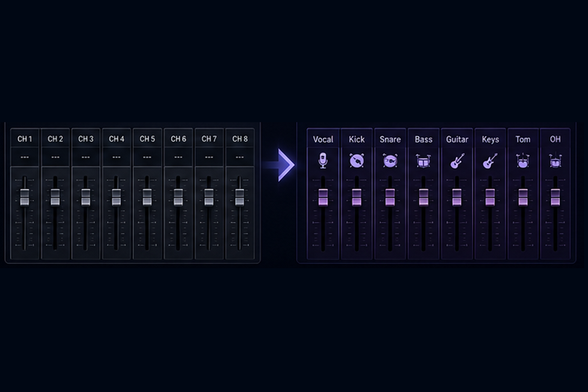Select the CH 4 channel label
The width and height of the screenshot is (588, 392).
pos(116,139)
